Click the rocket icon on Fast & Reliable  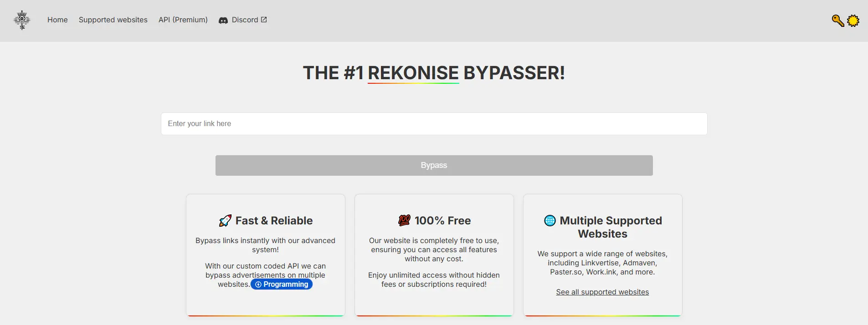(225, 221)
